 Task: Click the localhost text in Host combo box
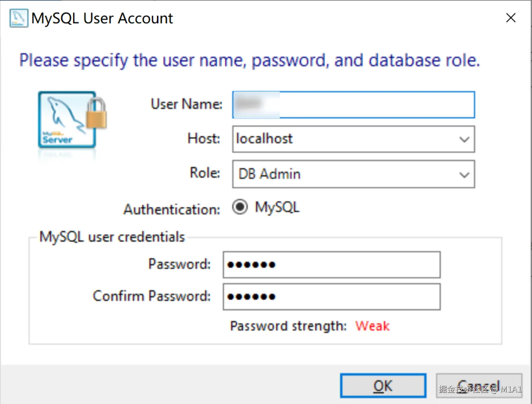(x=265, y=139)
